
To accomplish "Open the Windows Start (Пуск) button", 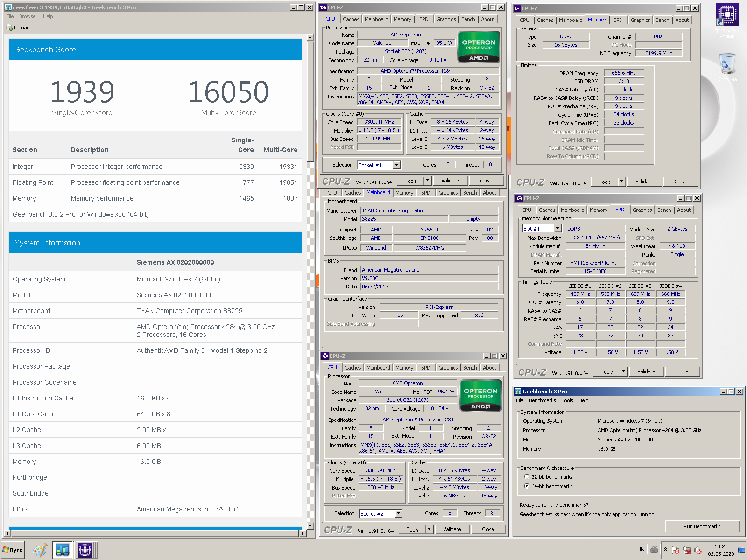I will pos(13,550).
